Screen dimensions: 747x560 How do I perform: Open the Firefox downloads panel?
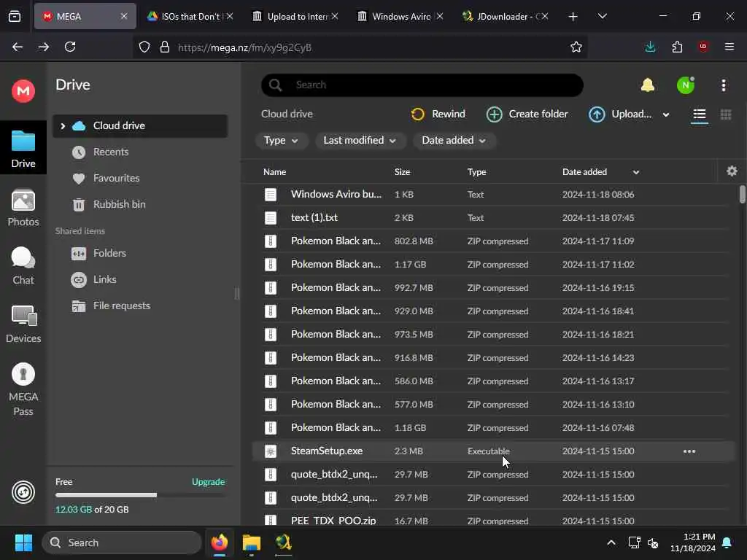coord(650,47)
